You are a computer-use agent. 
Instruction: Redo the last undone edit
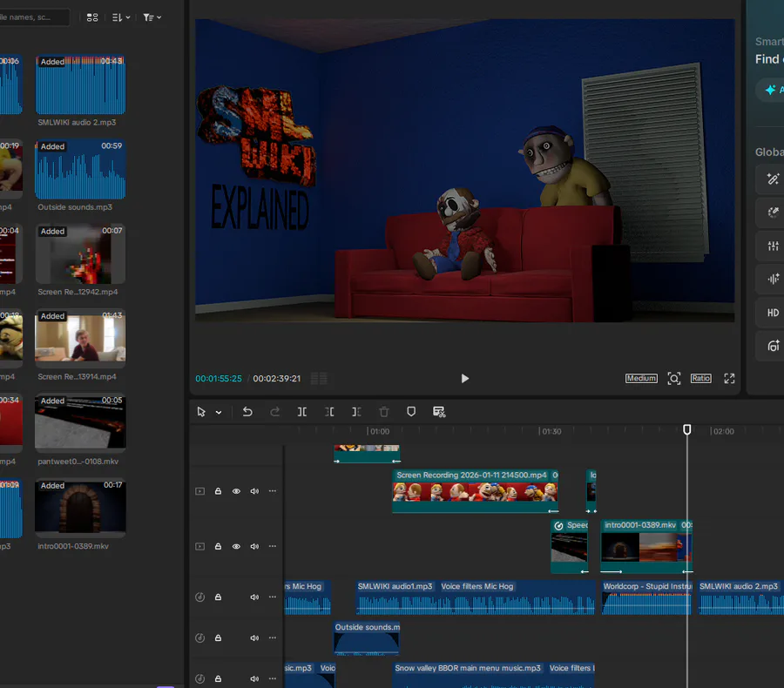tap(274, 412)
